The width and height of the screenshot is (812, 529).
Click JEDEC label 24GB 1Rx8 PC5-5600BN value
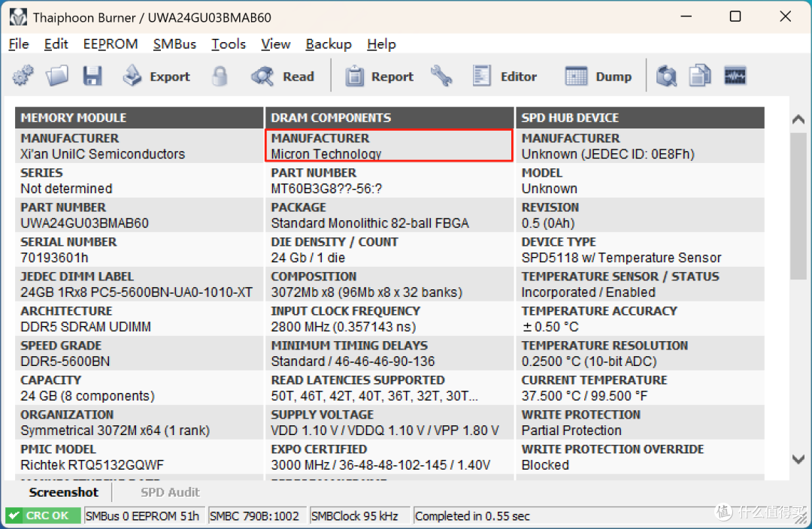point(136,292)
